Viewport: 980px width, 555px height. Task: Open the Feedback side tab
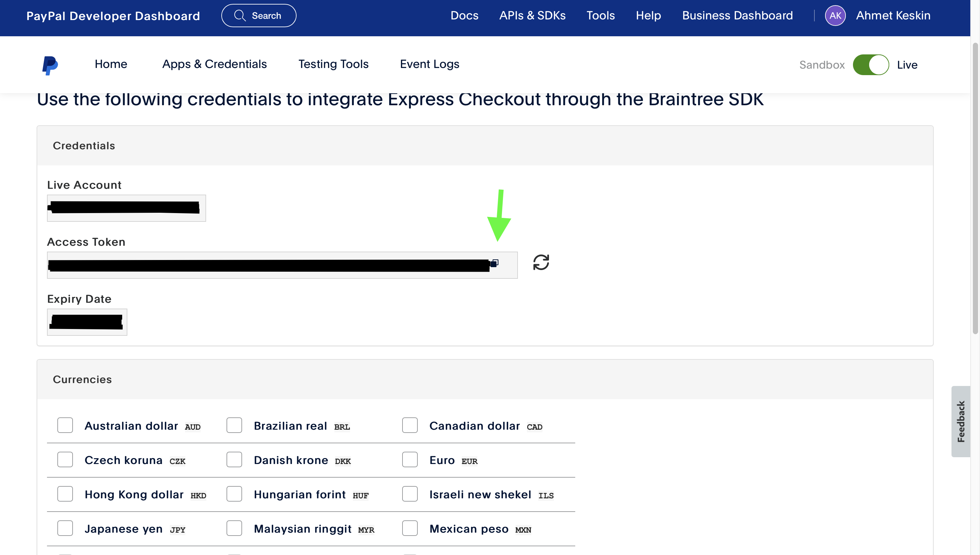961,422
